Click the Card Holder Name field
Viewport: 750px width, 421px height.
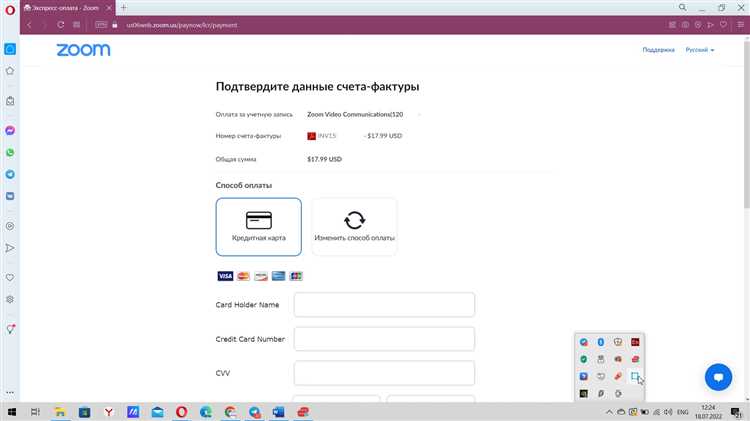384,304
